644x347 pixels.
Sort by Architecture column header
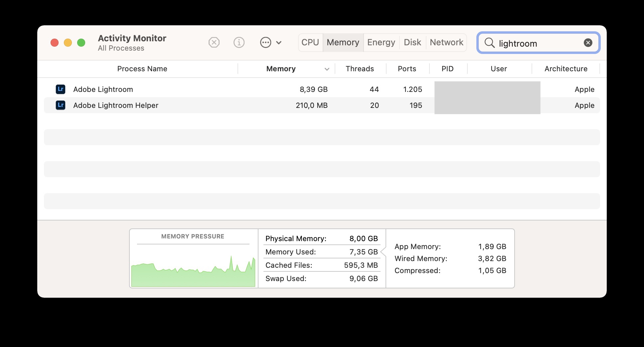click(566, 69)
